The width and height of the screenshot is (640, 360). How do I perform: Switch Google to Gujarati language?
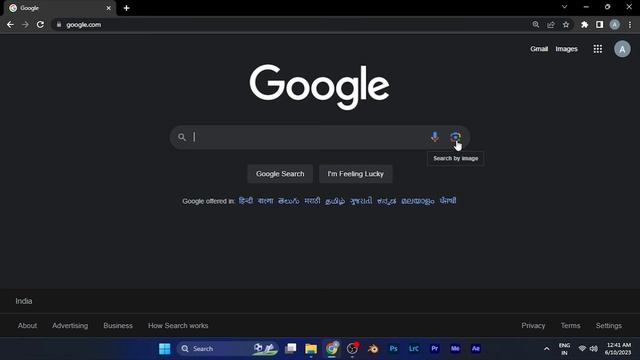pos(361,201)
